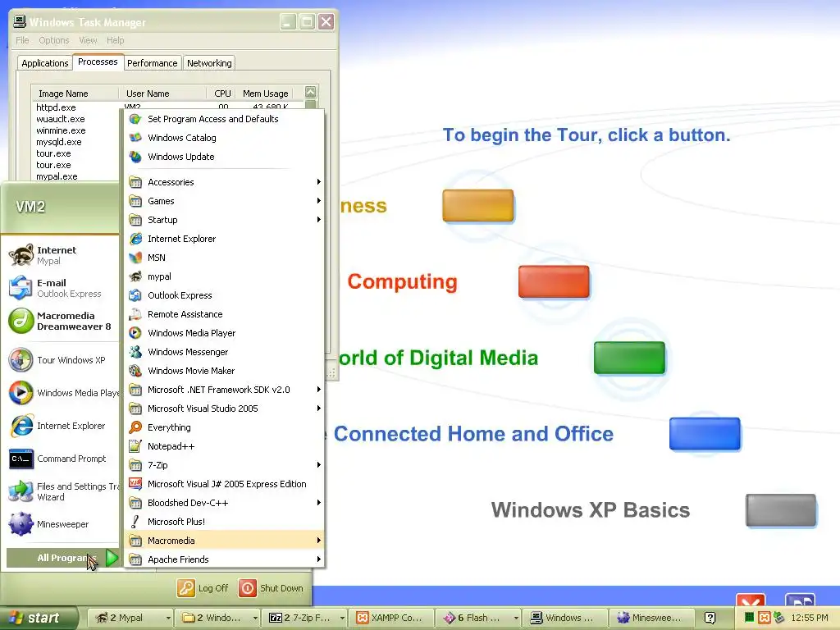
Task: Click the green start button
Action: pos(38,618)
